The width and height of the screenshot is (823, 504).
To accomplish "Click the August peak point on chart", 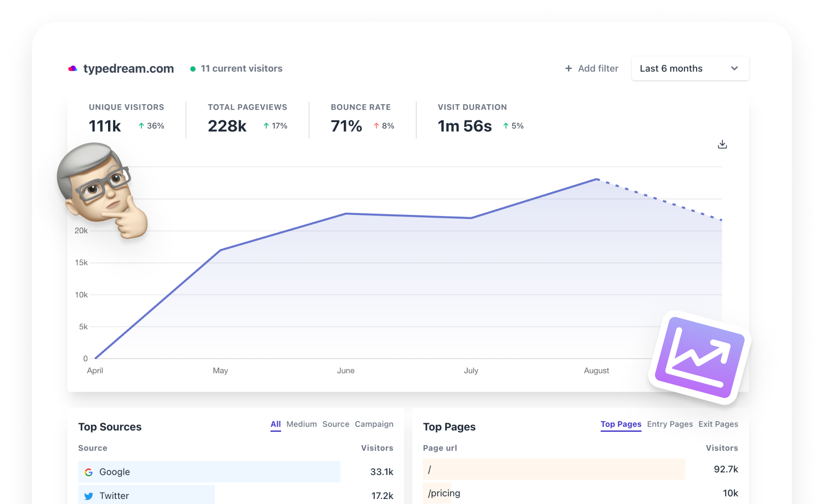I will [x=596, y=179].
